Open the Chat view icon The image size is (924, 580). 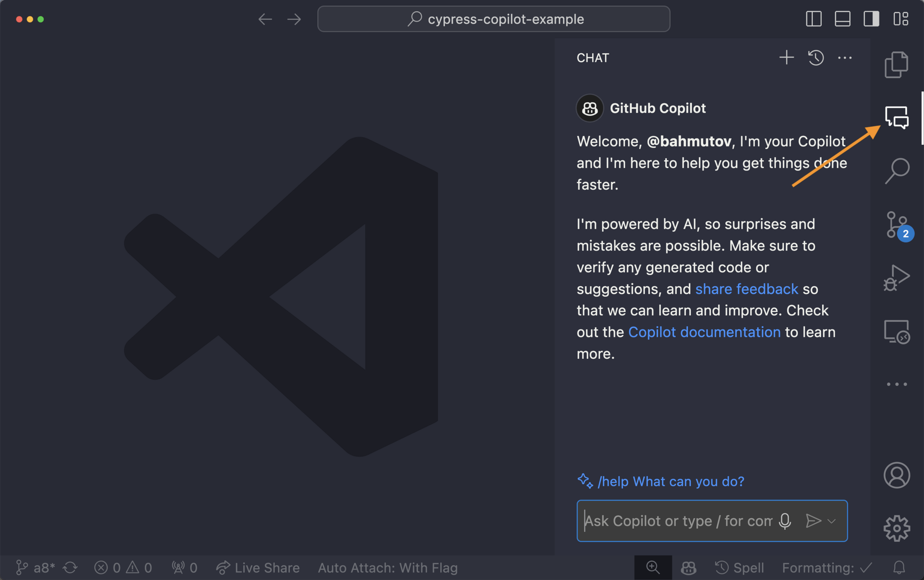click(x=897, y=117)
